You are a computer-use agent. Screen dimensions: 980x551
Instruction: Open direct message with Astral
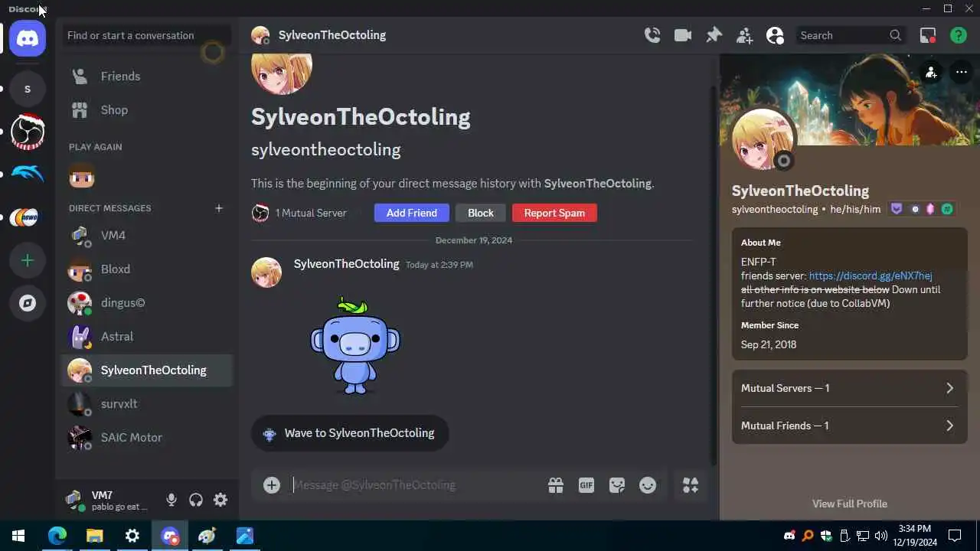coord(146,337)
